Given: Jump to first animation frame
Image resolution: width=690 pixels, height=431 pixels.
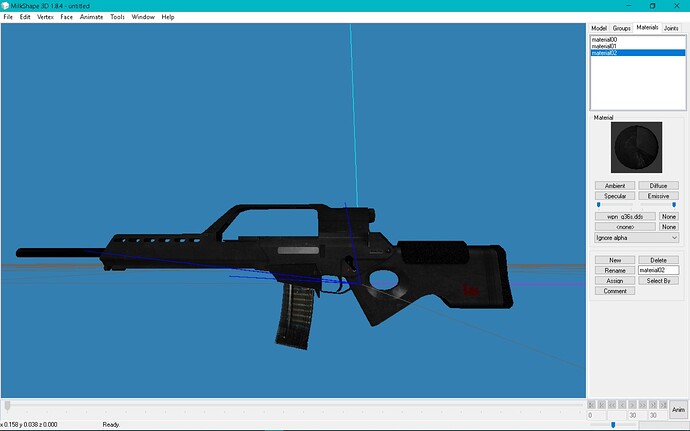Looking at the screenshot, I should (x=592, y=404).
